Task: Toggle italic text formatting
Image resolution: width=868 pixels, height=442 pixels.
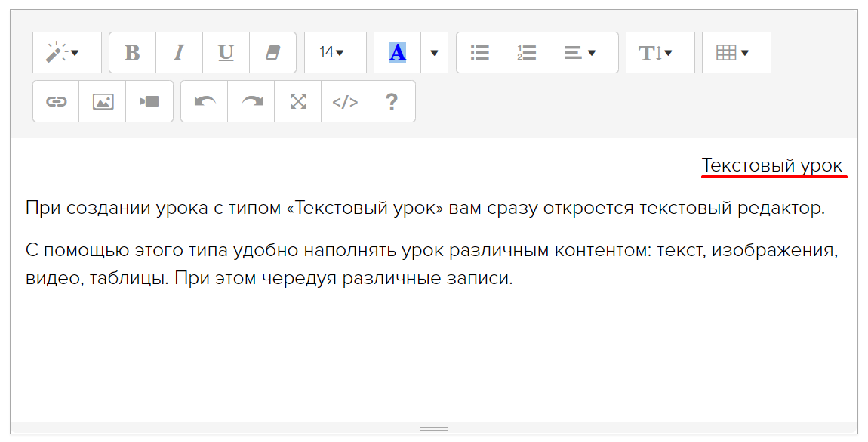Action: pos(179,53)
